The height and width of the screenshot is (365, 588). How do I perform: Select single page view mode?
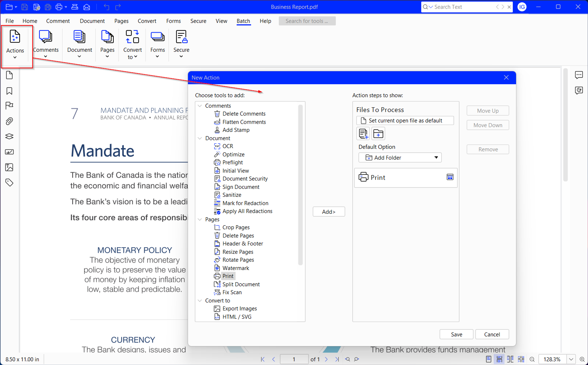(x=488, y=359)
